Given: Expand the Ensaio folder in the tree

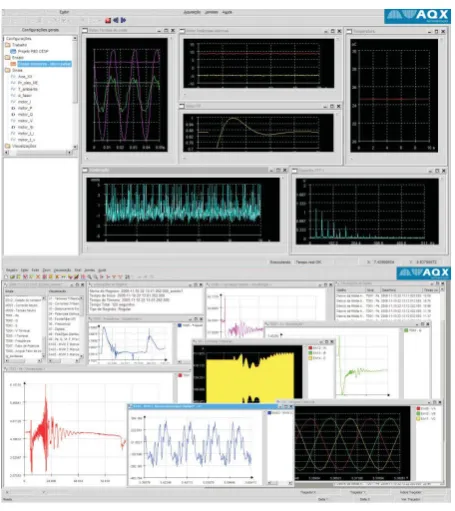Looking at the screenshot, I should (x=8, y=58).
